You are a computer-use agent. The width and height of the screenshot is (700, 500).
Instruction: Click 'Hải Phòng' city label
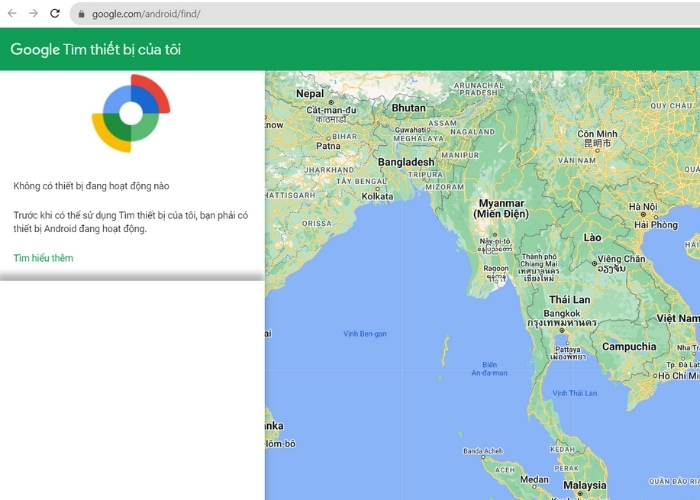click(x=656, y=225)
